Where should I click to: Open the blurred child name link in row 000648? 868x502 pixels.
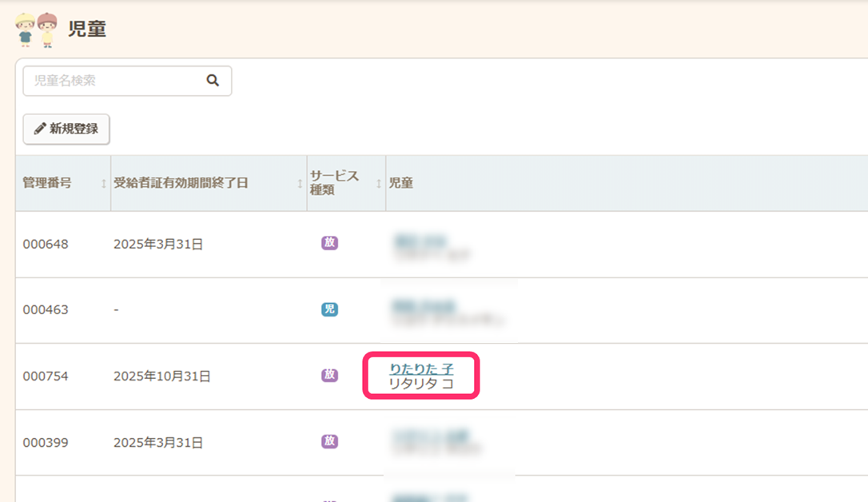(x=418, y=239)
